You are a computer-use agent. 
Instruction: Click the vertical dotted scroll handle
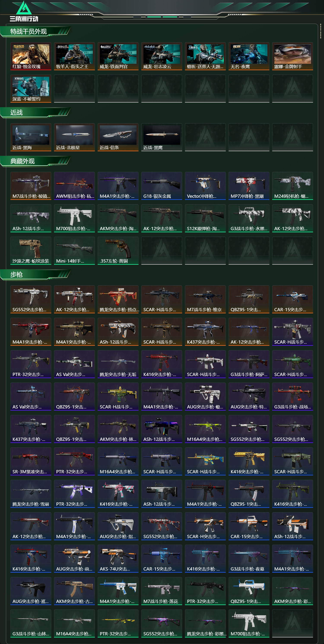[x=321, y=32]
